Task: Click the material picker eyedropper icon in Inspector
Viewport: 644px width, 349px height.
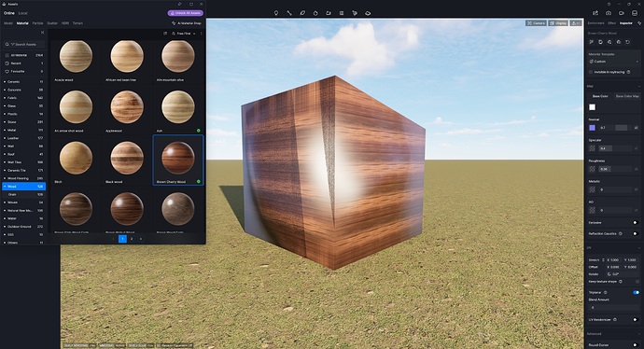Action: click(592, 42)
